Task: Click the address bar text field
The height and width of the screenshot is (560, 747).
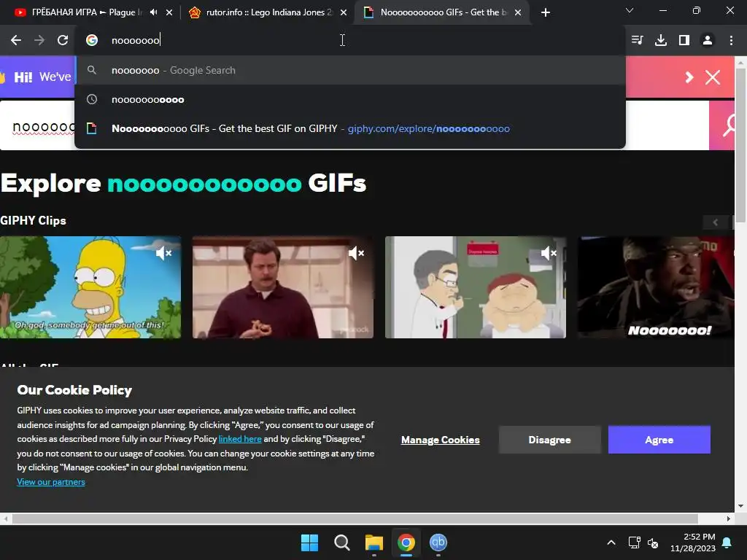Action: click(350, 41)
